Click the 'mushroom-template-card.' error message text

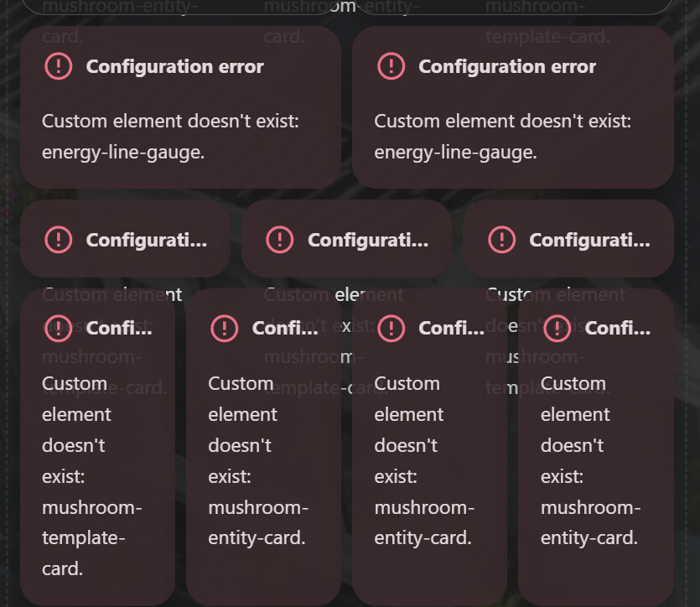[92, 537]
